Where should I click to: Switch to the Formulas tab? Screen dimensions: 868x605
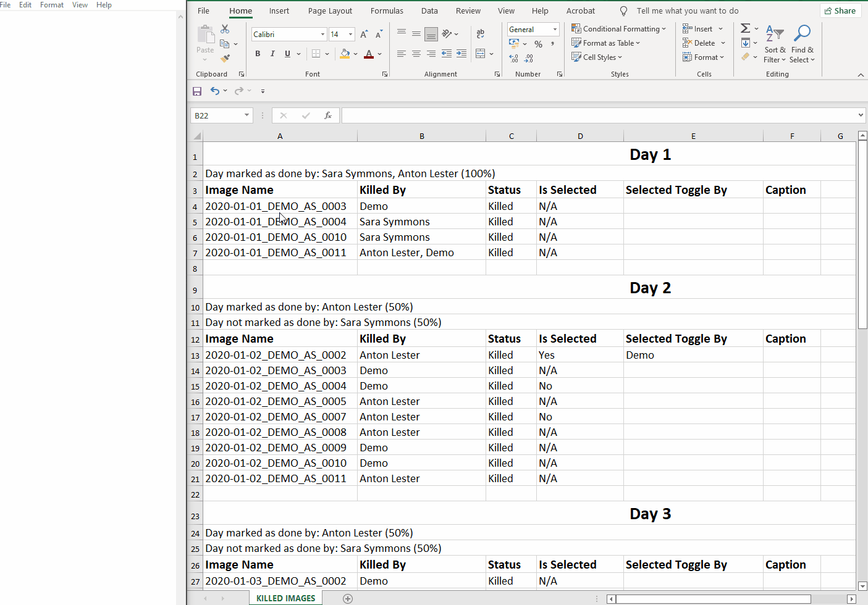387,11
